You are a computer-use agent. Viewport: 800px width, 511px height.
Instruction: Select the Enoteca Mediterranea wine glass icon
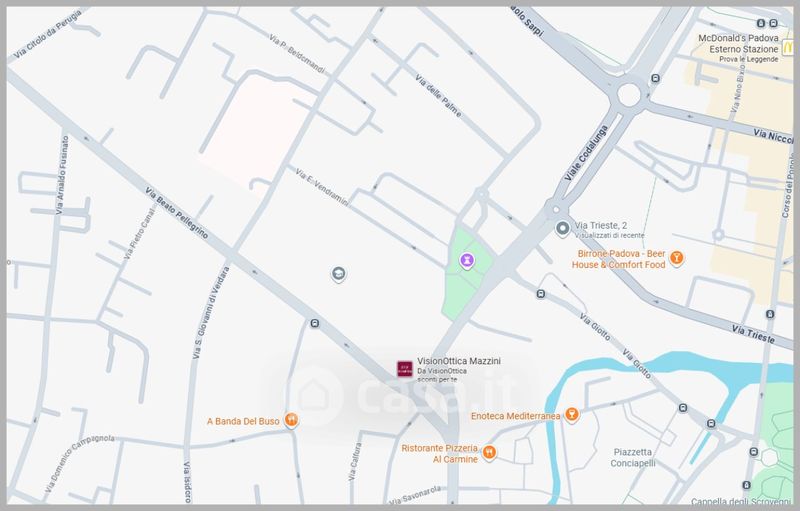(571, 415)
